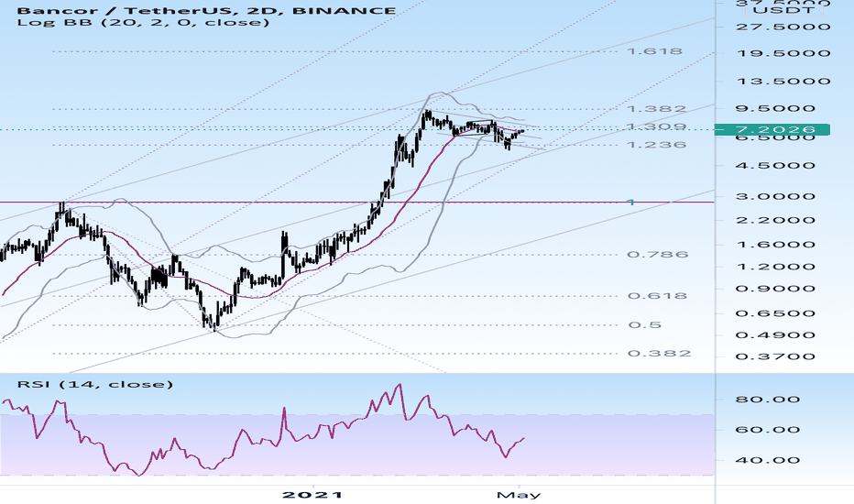Viewport: 854px width, 504px height.
Task: Click the 1.6000 price axis label
Action: coord(775,244)
